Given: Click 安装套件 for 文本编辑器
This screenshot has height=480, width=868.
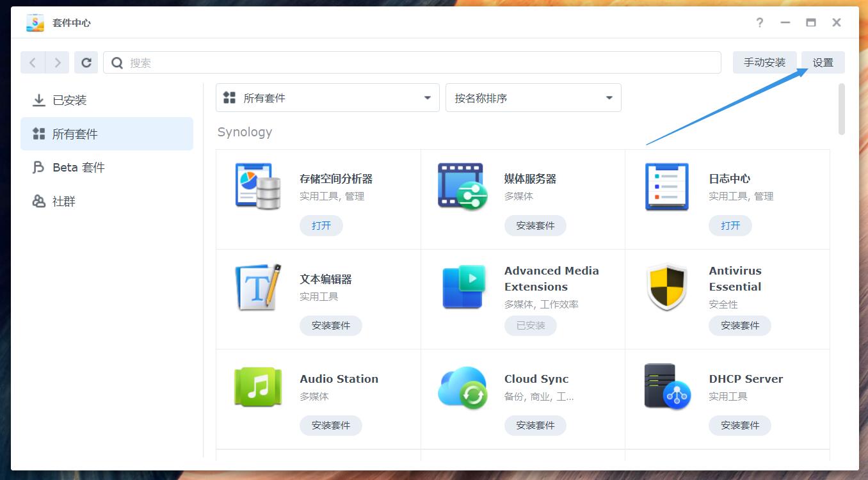Looking at the screenshot, I should coord(331,325).
